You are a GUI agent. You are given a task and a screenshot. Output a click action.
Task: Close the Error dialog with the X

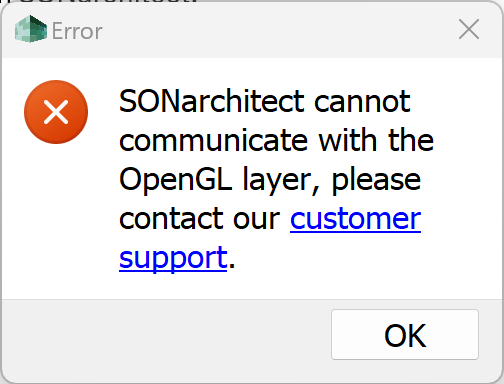point(469,29)
